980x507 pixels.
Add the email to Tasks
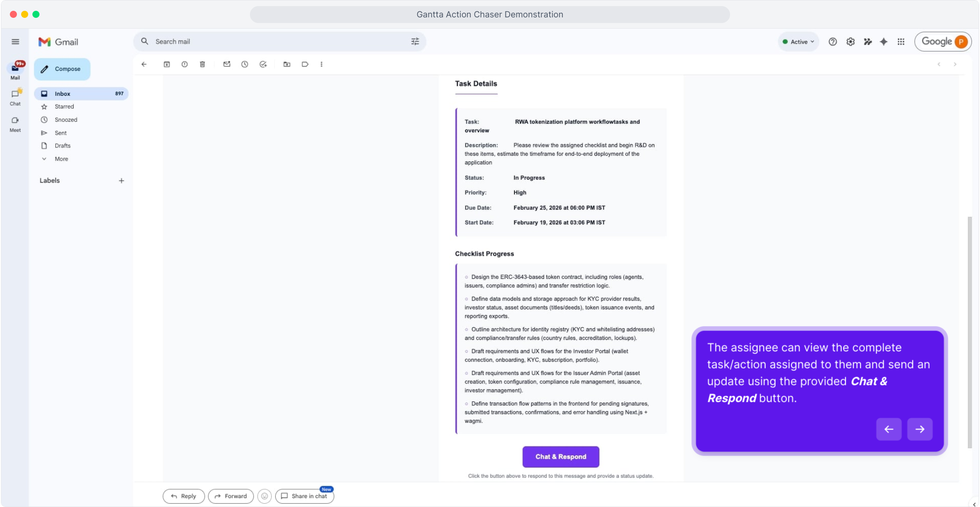tap(263, 64)
